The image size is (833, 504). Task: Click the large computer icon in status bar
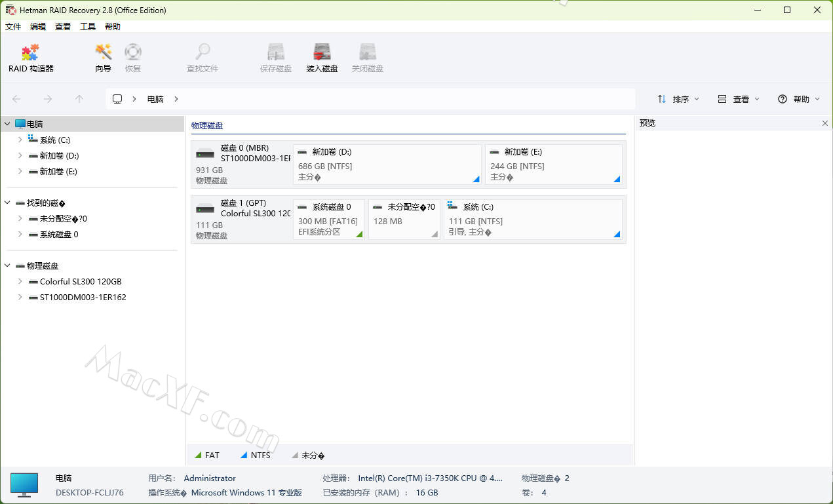click(24, 485)
